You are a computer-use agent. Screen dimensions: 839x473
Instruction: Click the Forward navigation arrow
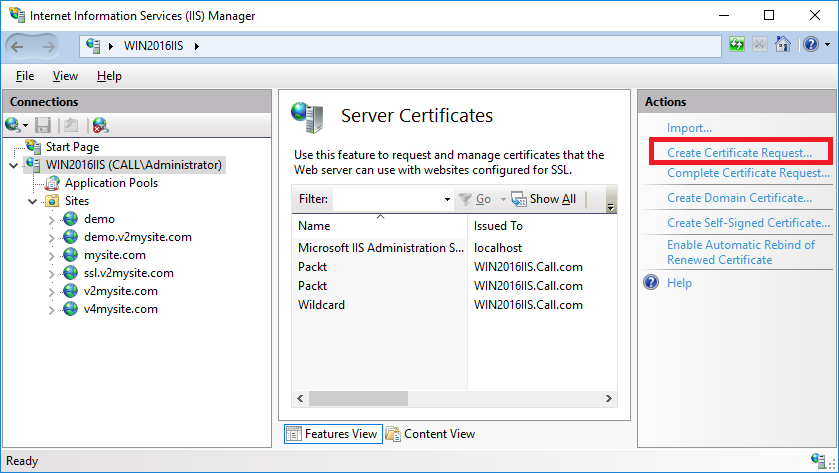click(49, 47)
